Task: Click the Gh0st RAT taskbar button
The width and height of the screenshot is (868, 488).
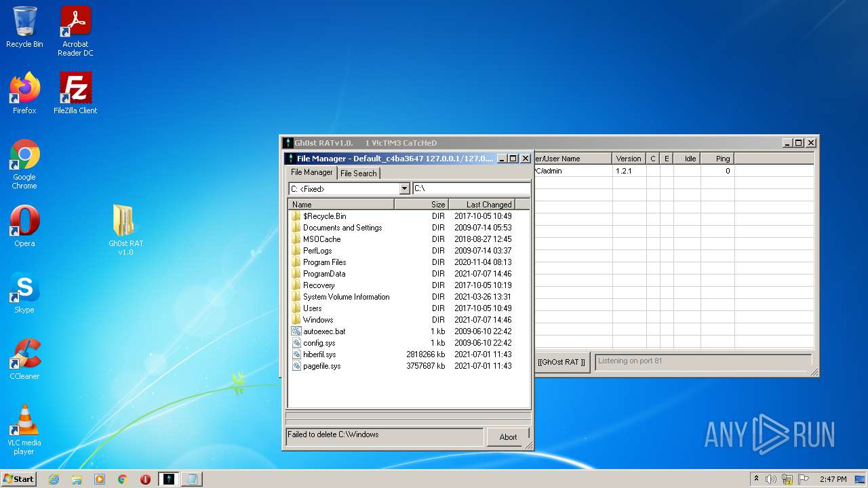Action: pos(169,479)
